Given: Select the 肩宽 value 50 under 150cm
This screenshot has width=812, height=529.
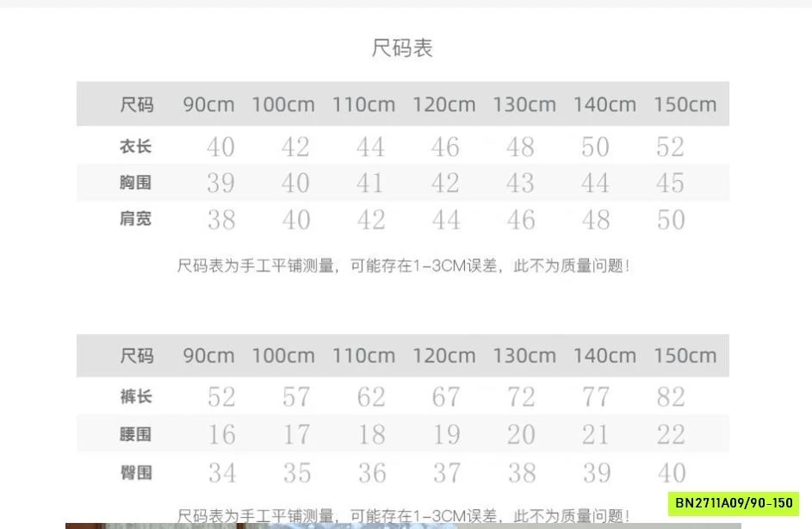Looking at the screenshot, I should (x=670, y=221).
